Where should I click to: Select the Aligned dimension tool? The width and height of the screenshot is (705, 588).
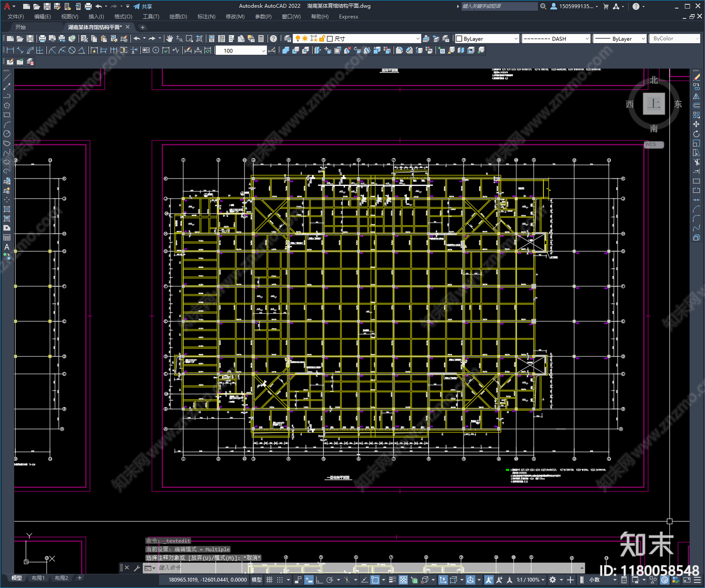(x=20, y=50)
